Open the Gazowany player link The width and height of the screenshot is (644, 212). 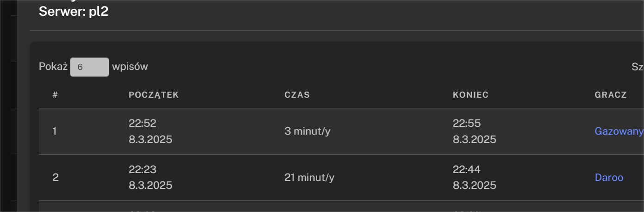pyautogui.click(x=619, y=131)
